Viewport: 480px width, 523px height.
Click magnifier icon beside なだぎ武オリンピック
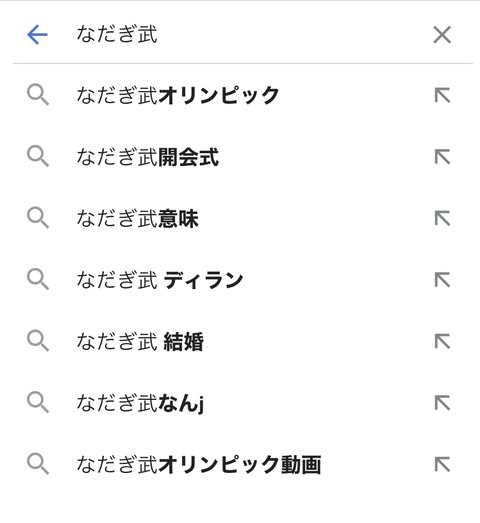[38, 95]
